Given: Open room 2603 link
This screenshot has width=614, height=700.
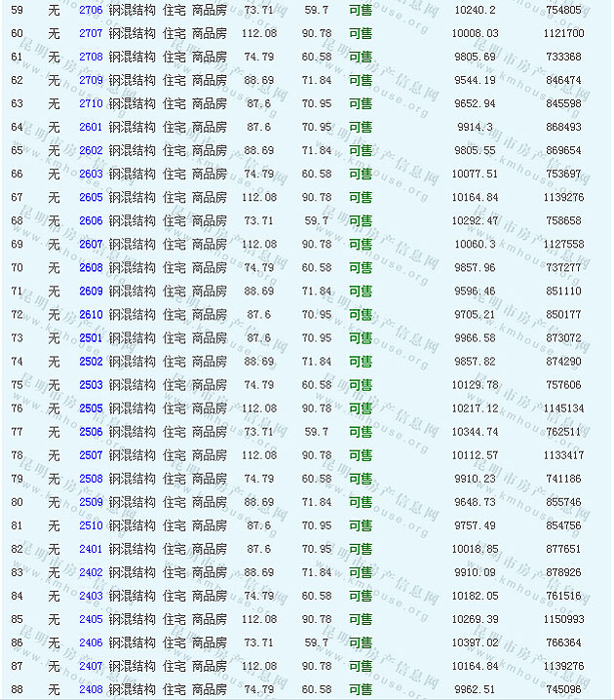Looking at the screenshot, I should point(91,174).
